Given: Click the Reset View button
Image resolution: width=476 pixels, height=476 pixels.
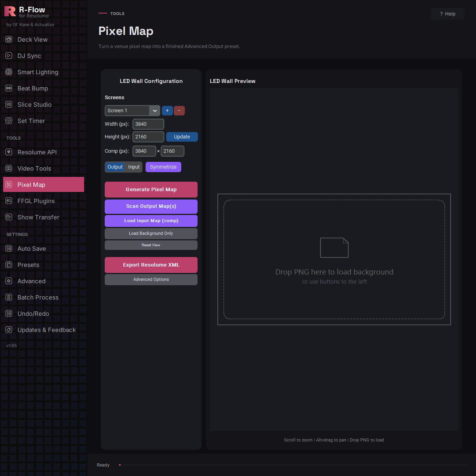Looking at the screenshot, I should [151, 245].
